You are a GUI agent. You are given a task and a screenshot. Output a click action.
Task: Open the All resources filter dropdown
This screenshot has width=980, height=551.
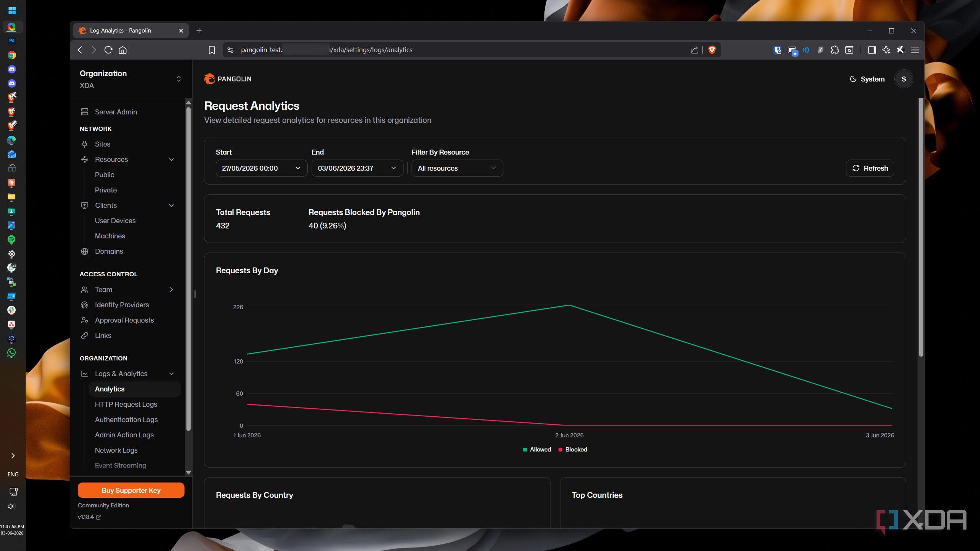click(457, 168)
